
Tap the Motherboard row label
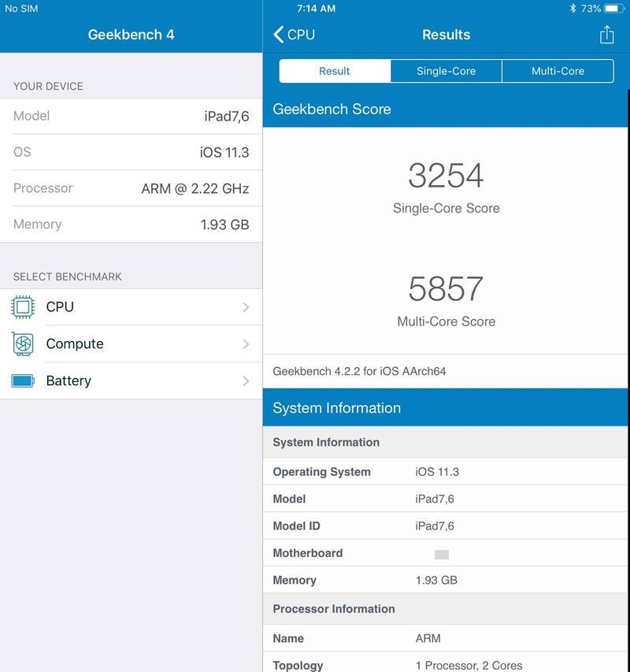tap(307, 553)
